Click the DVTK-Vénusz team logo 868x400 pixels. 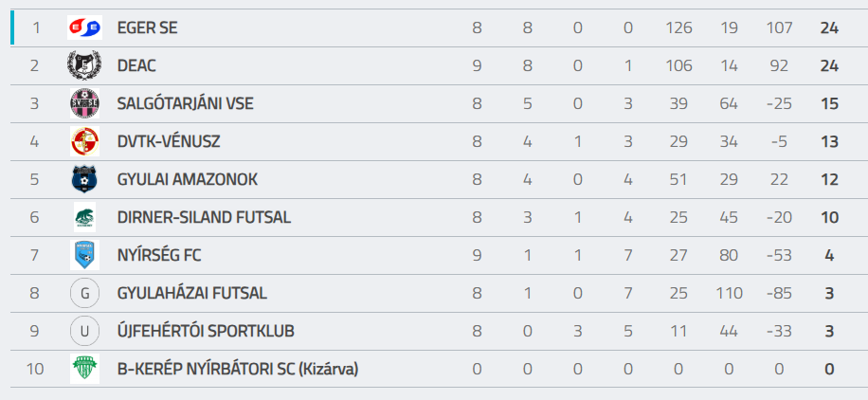pyautogui.click(x=84, y=141)
